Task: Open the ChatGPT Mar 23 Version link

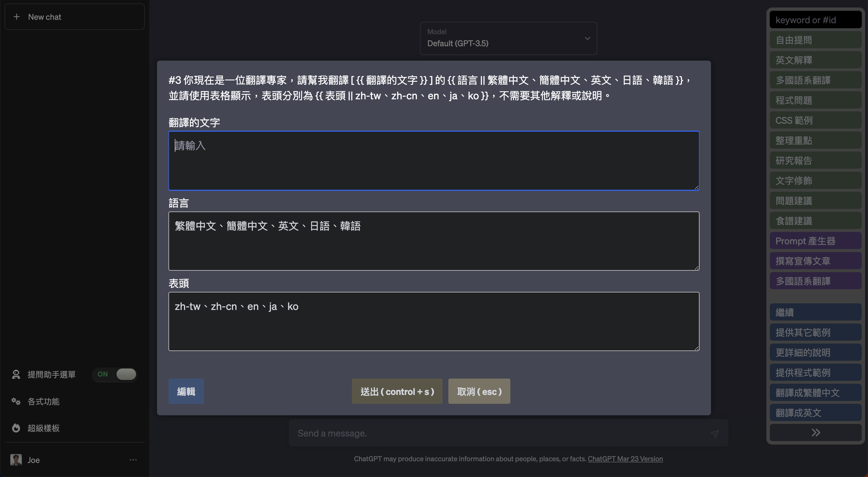Action: point(625,459)
